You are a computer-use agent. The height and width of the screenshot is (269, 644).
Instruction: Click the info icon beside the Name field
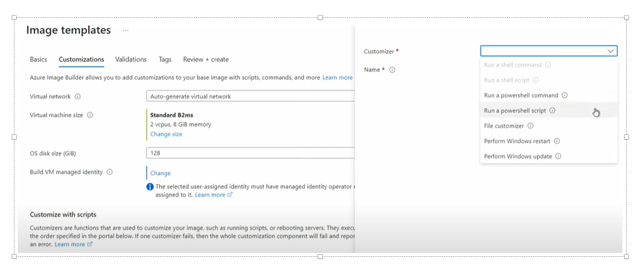(x=393, y=70)
